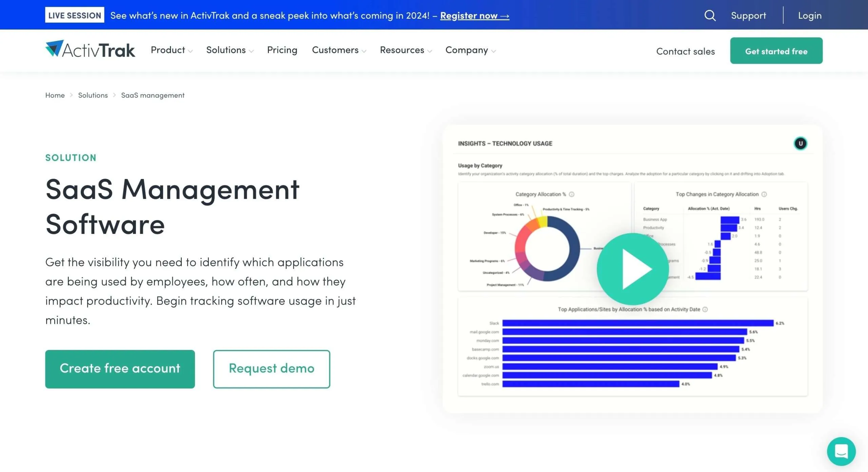Open the Login page

click(810, 16)
